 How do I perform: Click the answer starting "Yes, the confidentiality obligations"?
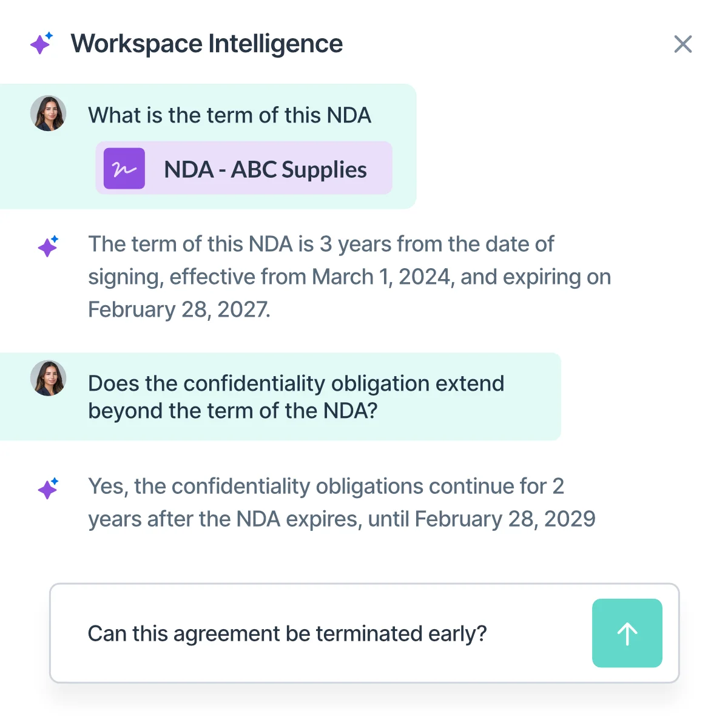coord(326,487)
